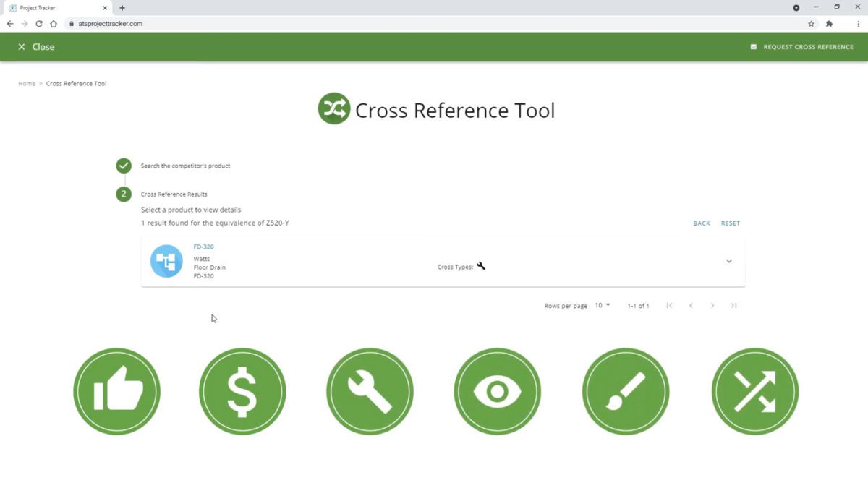Select the eye circle icon
This screenshot has height=488, width=868.
[x=498, y=392]
